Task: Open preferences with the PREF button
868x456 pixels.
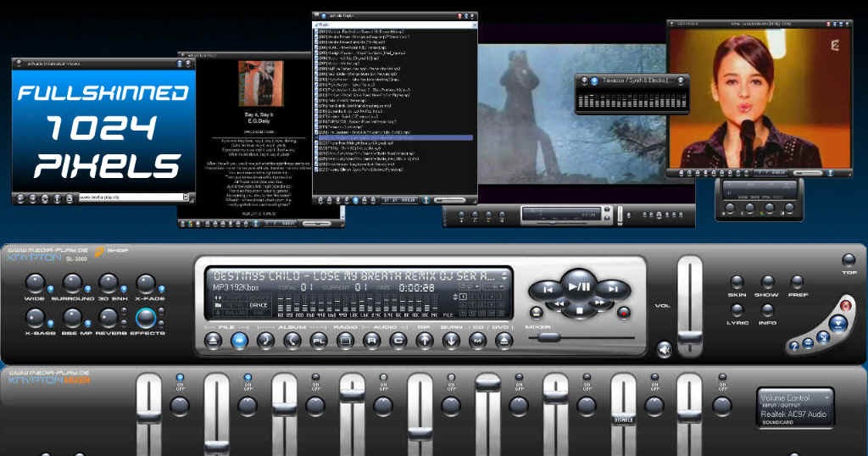Action: tap(797, 282)
